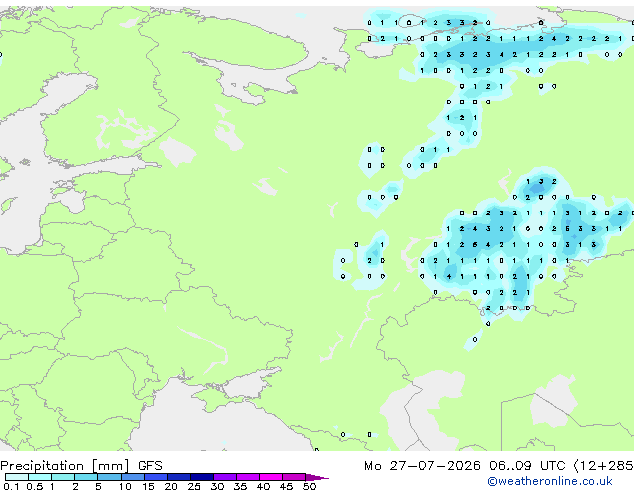Click the "50" legend scale label

(309, 486)
